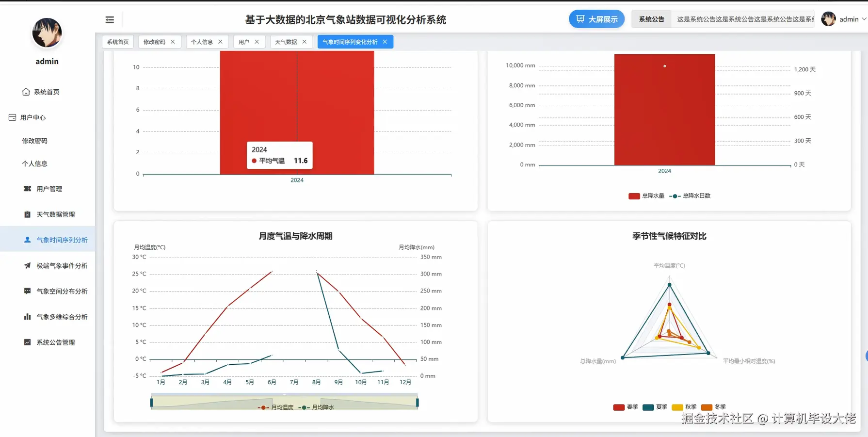Open 修改密码 from the sidebar

pos(34,141)
